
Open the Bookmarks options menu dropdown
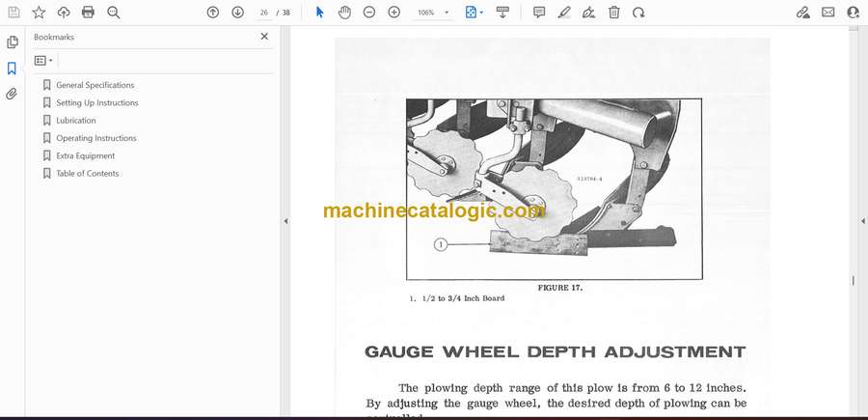pos(43,61)
